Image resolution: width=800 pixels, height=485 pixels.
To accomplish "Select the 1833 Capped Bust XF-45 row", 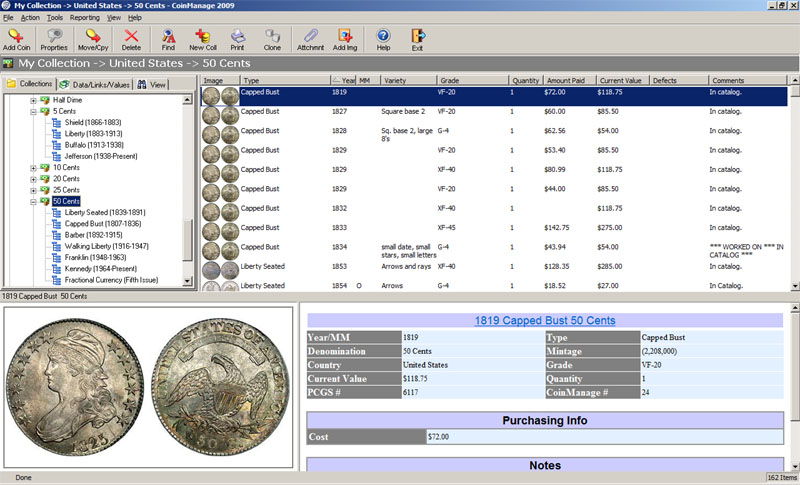I will click(494, 232).
